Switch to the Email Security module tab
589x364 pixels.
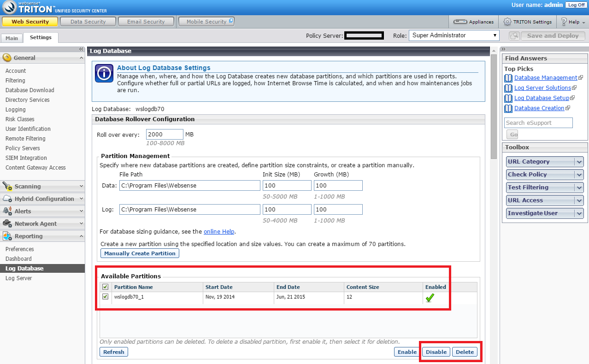[146, 22]
